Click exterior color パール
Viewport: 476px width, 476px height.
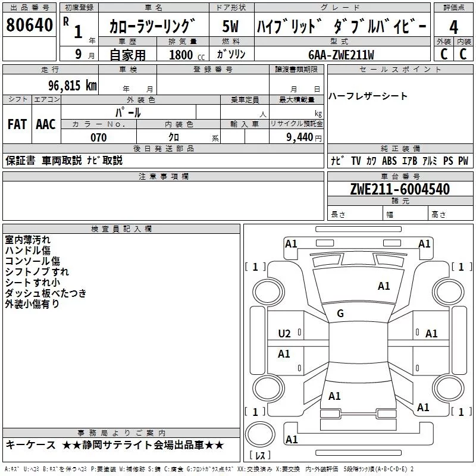[x=128, y=112]
